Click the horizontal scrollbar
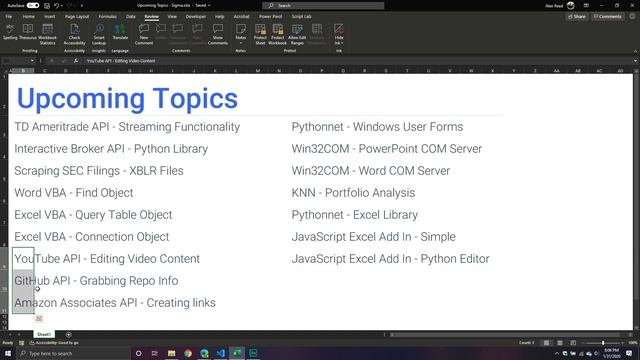640x360 pixels. click(506, 335)
